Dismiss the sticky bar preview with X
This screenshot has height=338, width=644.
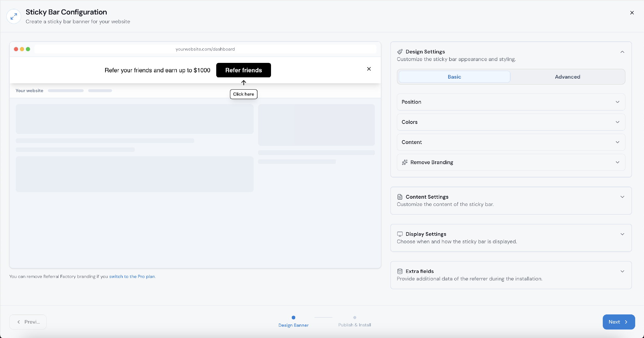click(369, 69)
